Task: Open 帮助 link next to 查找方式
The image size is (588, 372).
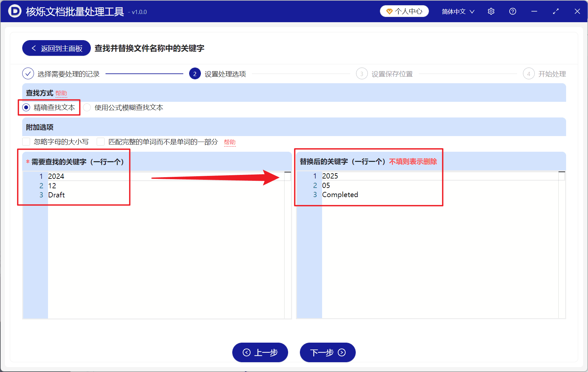Action: (x=61, y=93)
